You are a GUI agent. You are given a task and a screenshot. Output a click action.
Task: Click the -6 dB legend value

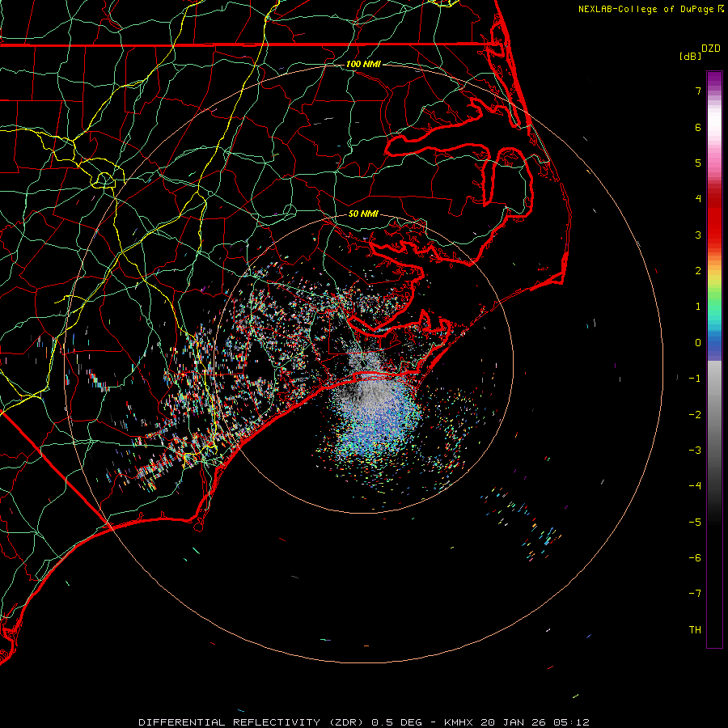click(x=695, y=558)
